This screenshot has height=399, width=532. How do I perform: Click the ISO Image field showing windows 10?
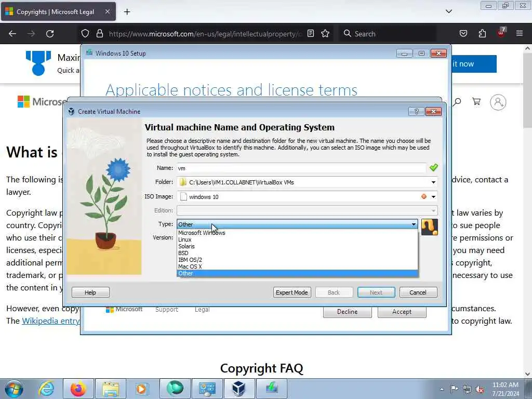pos(299,196)
